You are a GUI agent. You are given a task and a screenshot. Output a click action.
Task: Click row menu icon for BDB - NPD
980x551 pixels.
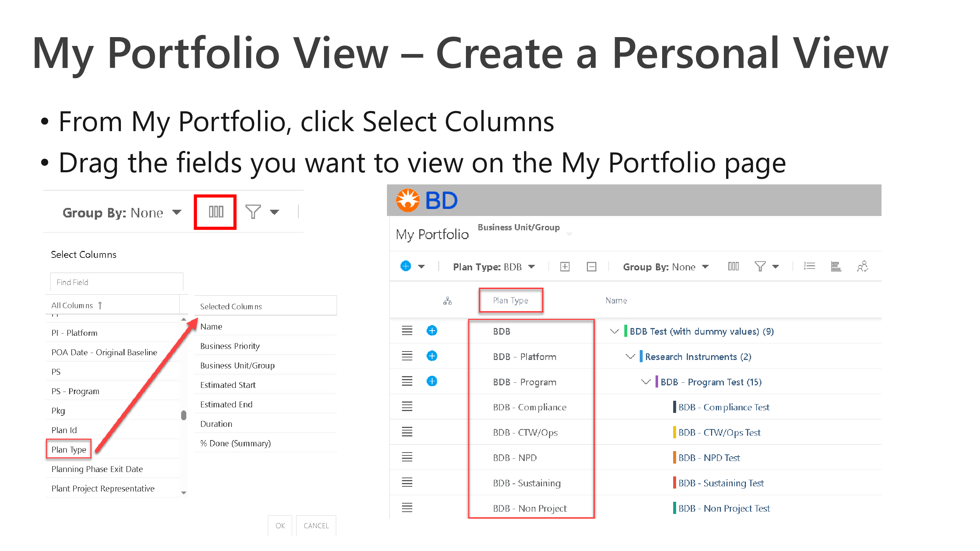[407, 457]
